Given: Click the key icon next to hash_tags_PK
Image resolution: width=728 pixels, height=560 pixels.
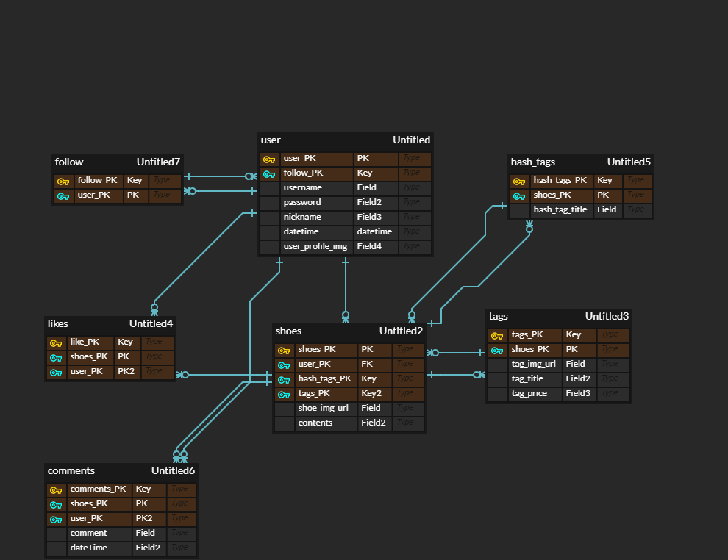Looking at the screenshot, I should coord(520,180).
